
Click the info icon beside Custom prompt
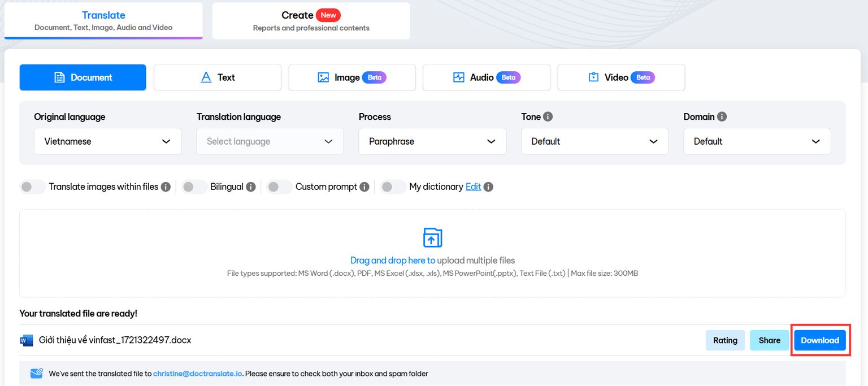(364, 187)
